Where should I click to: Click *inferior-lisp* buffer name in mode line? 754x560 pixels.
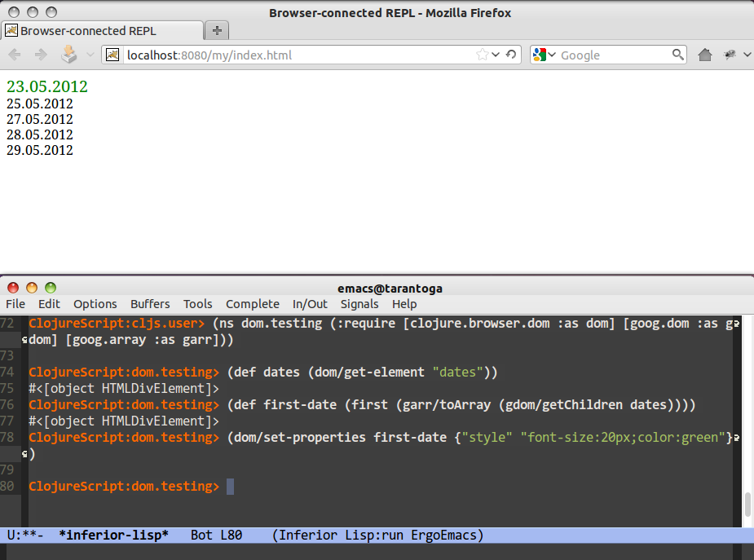click(113, 535)
